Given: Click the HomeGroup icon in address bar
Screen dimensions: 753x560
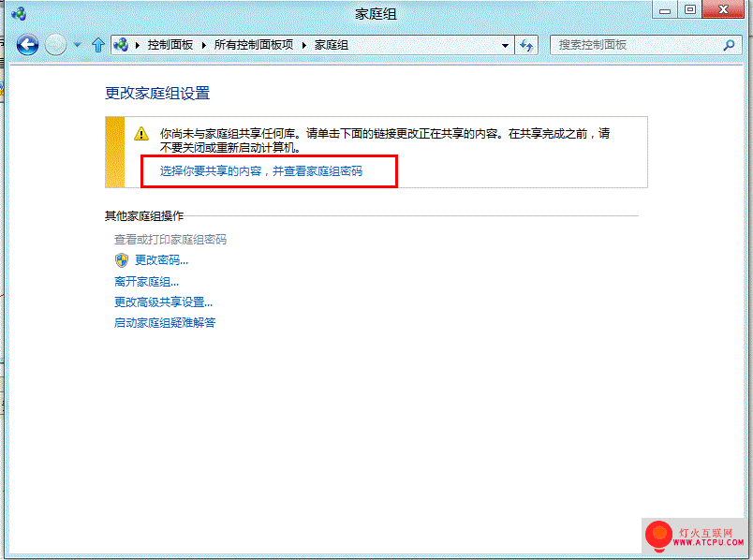Looking at the screenshot, I should point(121,45).
